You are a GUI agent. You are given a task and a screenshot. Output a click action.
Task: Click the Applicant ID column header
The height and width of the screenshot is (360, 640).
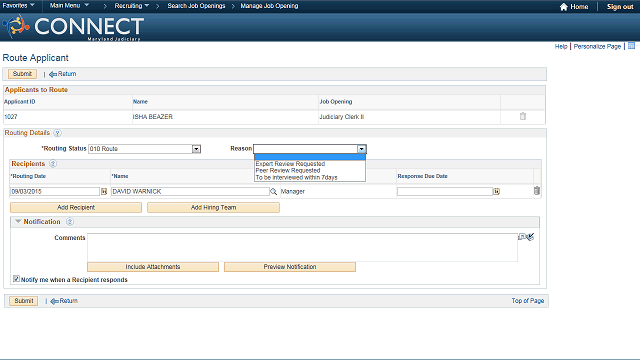[20, 102]
